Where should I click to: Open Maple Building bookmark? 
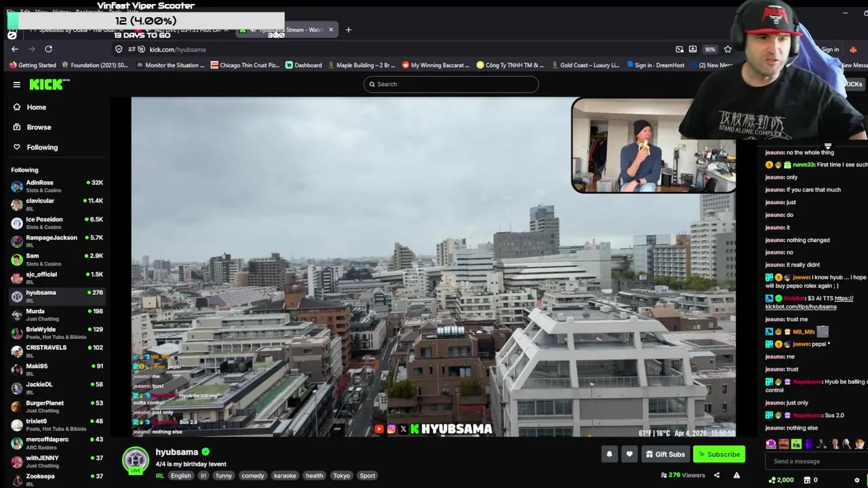click(x=361, y=65)
